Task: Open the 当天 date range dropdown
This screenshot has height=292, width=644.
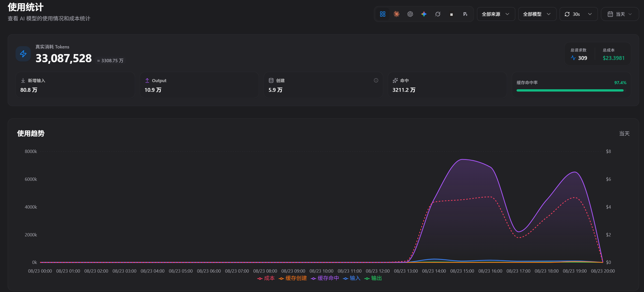Action: [x=620, y=14]
